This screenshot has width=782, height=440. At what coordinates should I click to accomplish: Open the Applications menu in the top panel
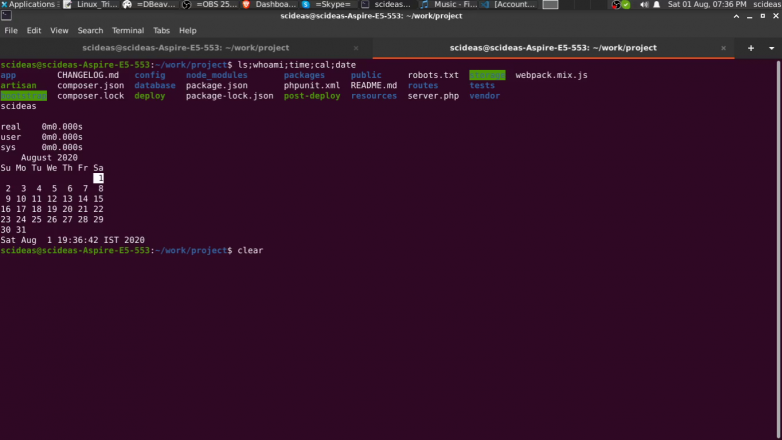tap(28, 4)
